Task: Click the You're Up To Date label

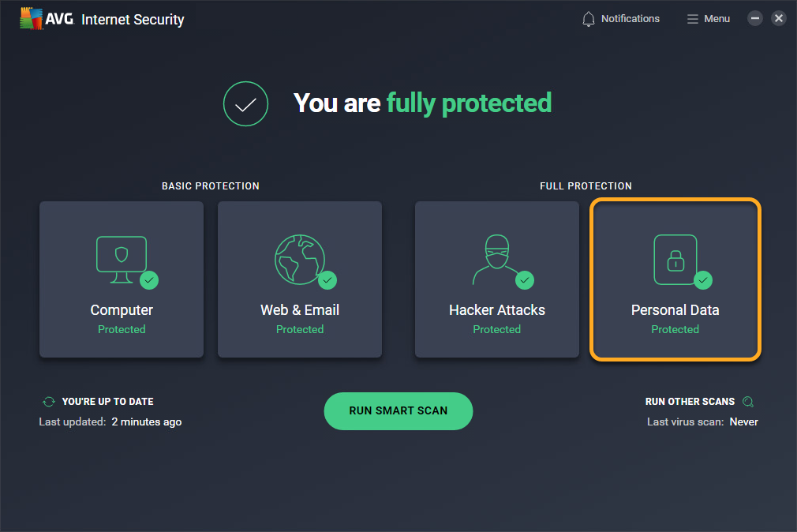Action: coord(107,402)
